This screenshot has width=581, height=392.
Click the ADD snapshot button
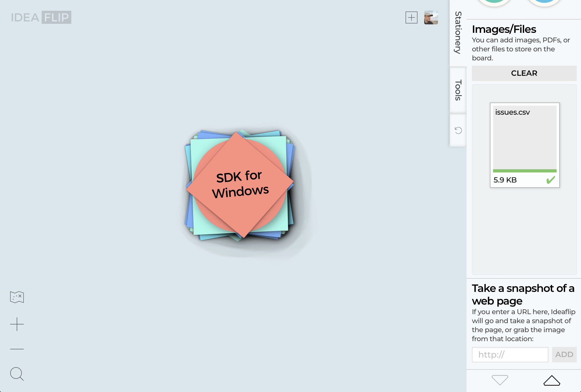[564, 354]
